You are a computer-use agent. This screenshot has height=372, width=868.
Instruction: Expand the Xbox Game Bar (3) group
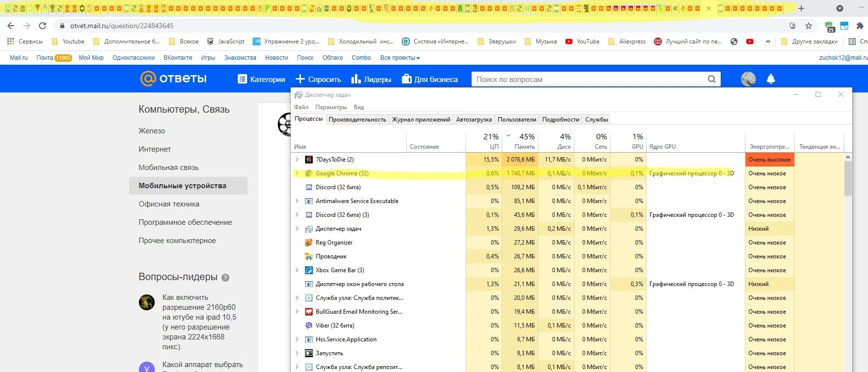point(297,270)
